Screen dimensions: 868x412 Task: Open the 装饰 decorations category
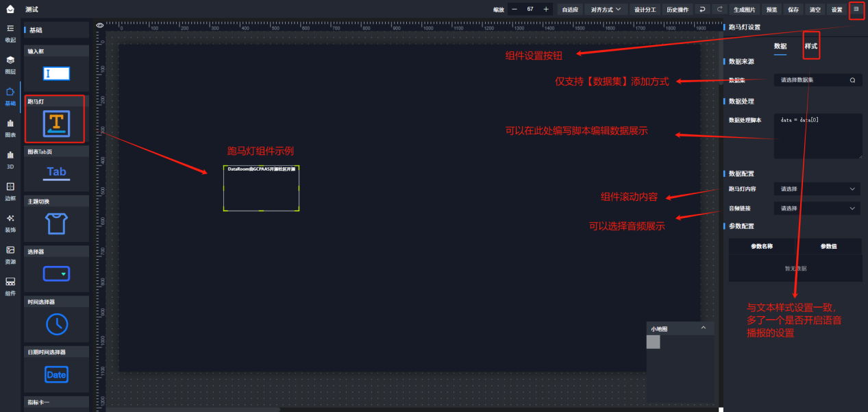pos(10,222)
